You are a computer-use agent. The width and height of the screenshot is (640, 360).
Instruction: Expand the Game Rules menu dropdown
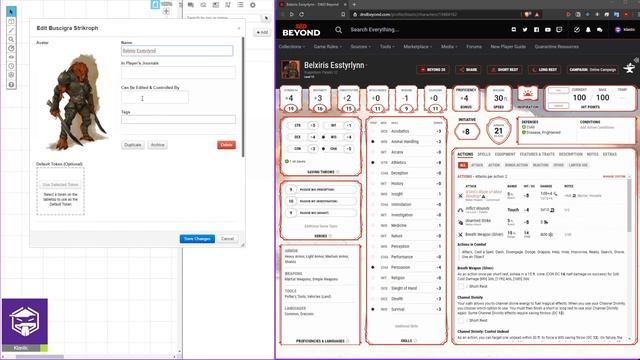[x=328, y=47]
